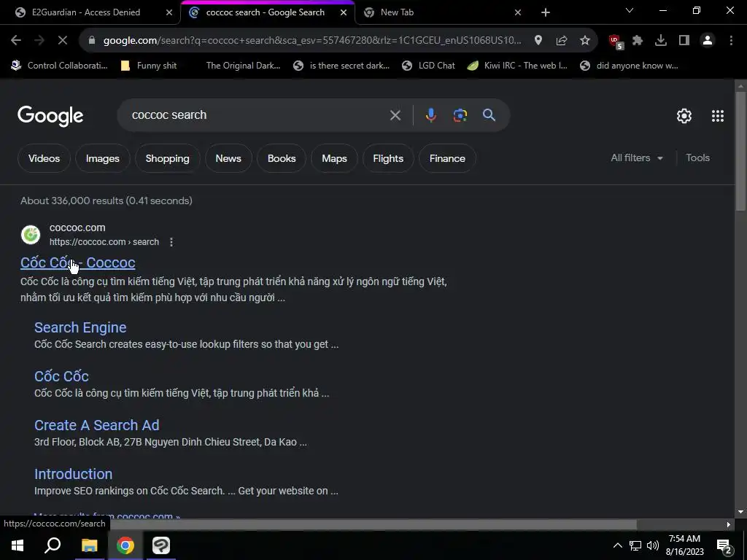Open search Tools
The width and height of the screenshot is (747, 560).
coord(697,158)
